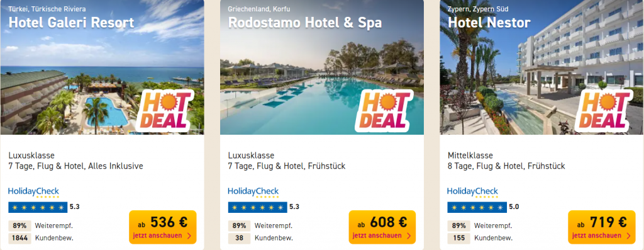View the 608 € offer button
The image size is (644, 250).
pyautogui.click(x=382, y=227)
